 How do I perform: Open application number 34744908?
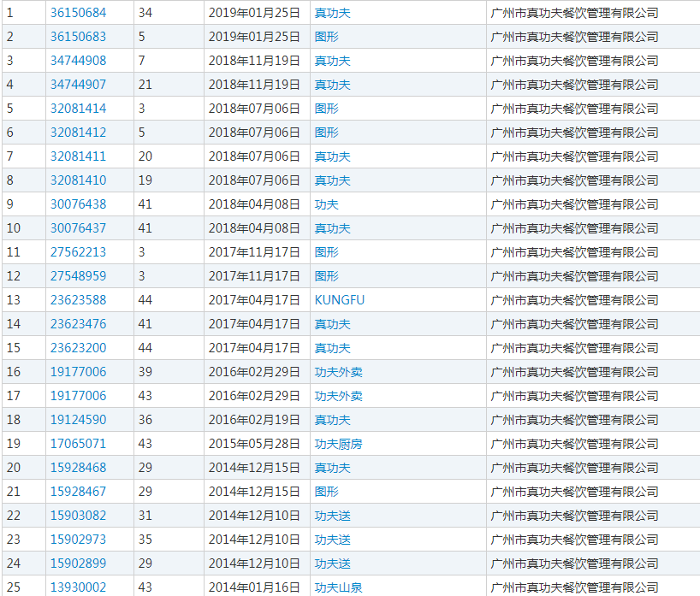[x=78, y=61]
